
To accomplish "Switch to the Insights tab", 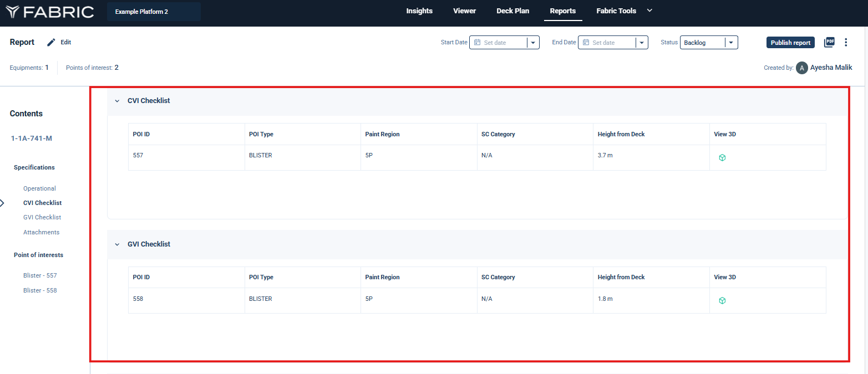I will [x=419, y=11].
